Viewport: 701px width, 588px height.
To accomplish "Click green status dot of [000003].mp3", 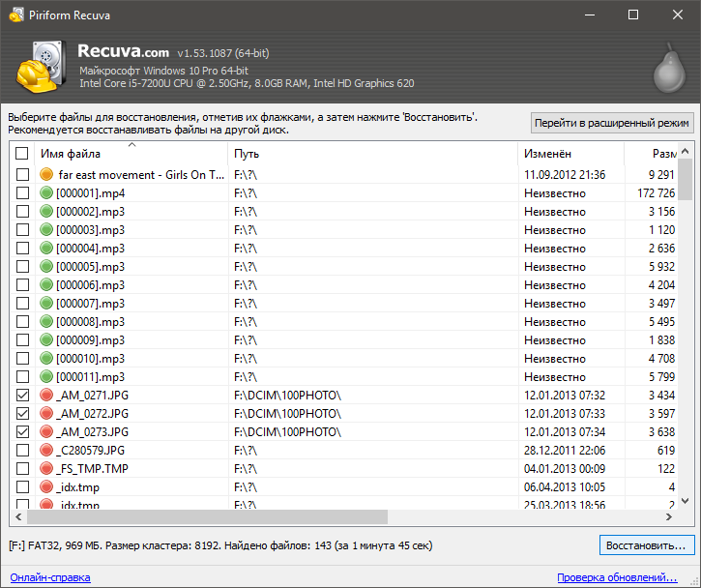I will tap(46, 229).
